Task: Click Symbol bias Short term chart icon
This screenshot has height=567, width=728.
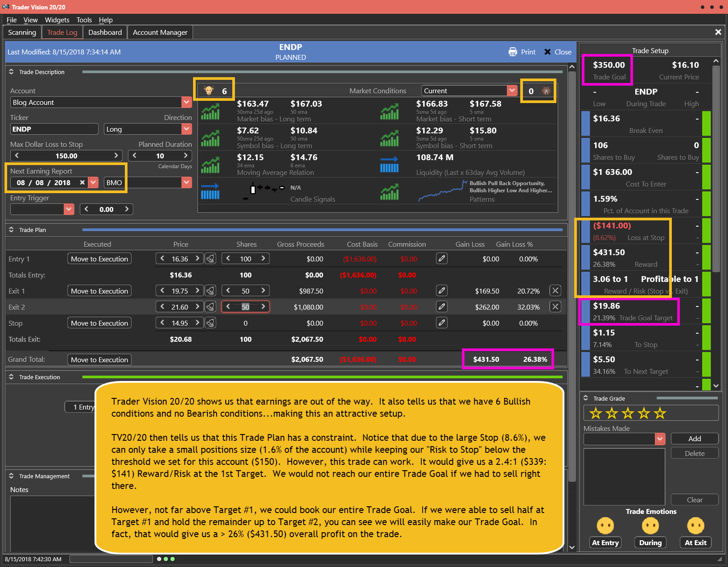Action: [389, 138]
